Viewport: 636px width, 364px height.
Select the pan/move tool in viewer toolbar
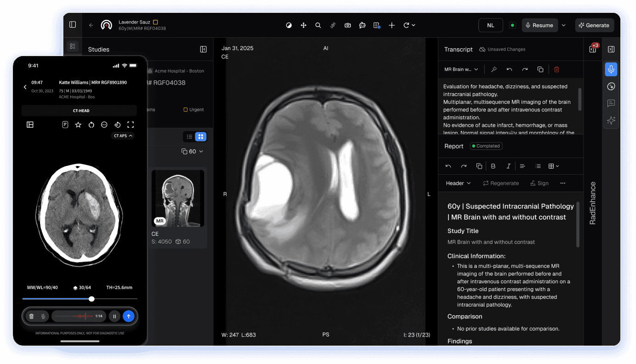(x=303, y=25)
